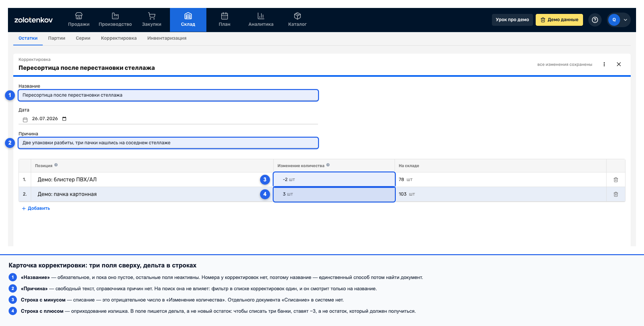Go to Закупки section
Viewport: 644px width, 326px height.
point(151,20)
